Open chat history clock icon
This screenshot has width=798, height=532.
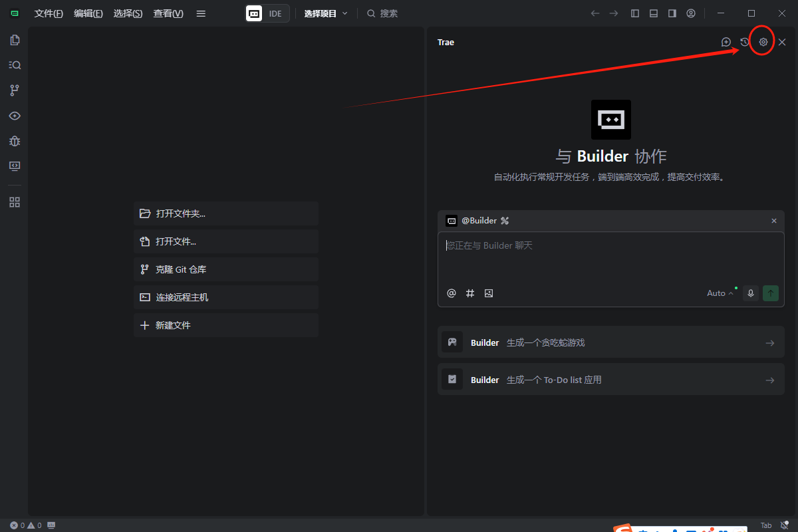coord(745,42)
